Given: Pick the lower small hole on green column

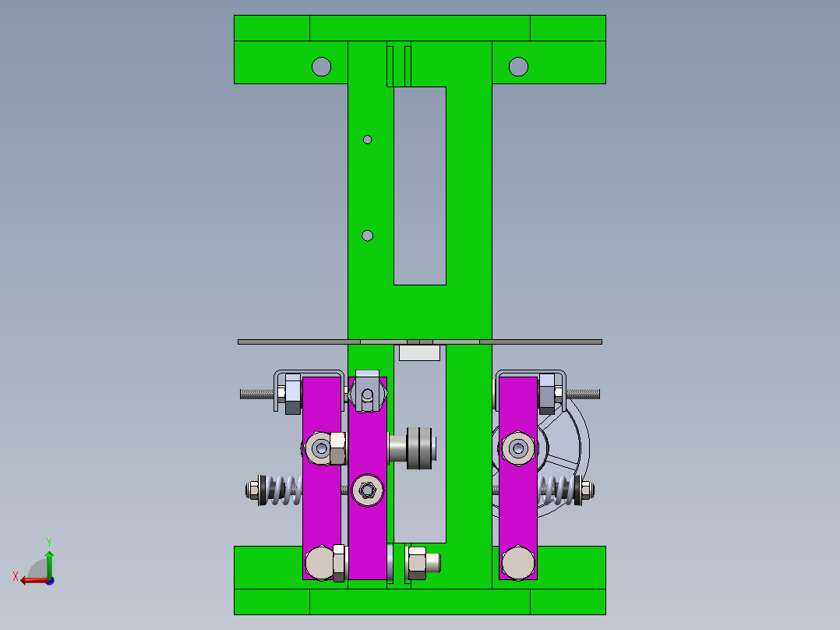Looking at the screenshot, I should (x=368, y=235).
